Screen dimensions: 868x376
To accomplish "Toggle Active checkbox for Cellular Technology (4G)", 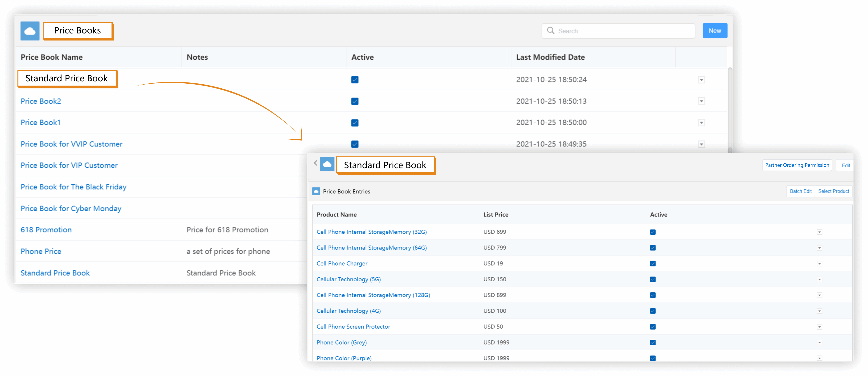I will (x=652, y=311).
